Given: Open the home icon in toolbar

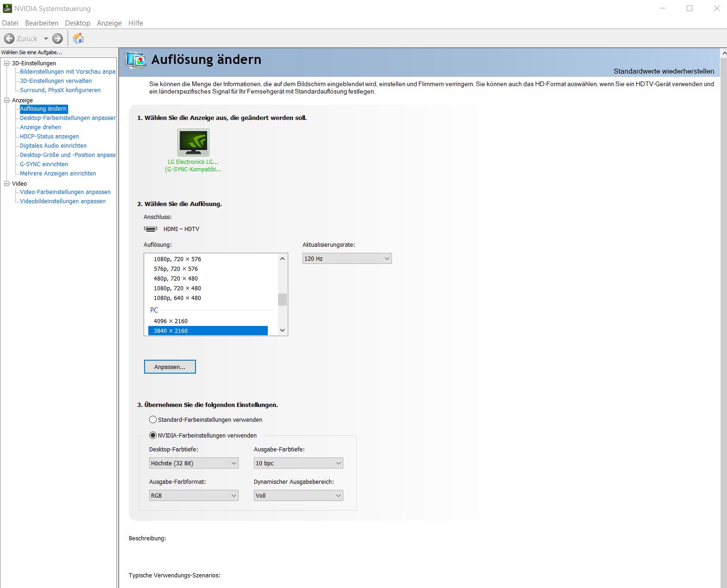Looking at the screenshot, I should (78, 38).
